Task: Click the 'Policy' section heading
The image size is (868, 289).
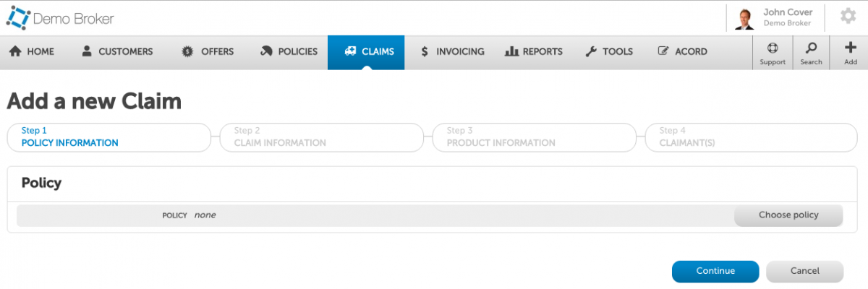Action: point(41,183)
